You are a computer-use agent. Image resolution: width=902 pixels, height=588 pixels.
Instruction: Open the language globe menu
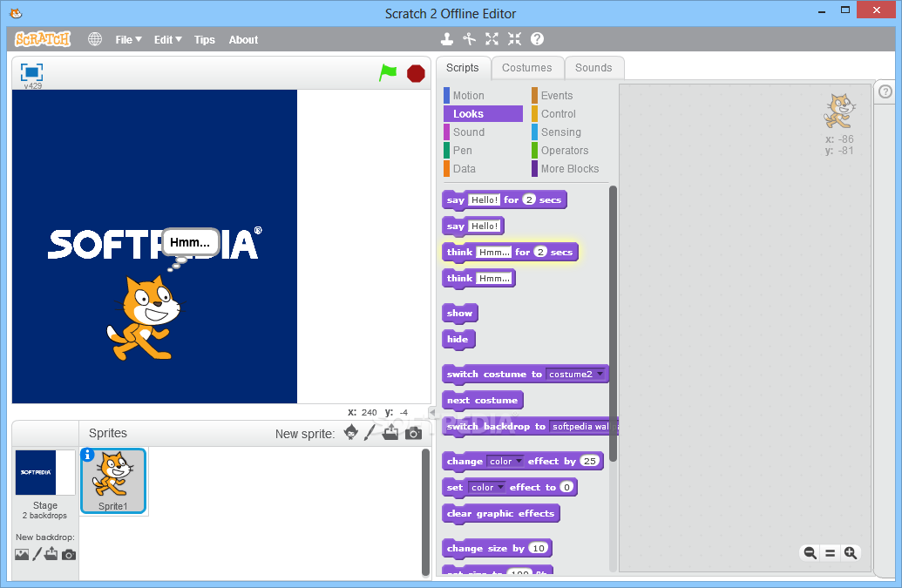point(95,39)
